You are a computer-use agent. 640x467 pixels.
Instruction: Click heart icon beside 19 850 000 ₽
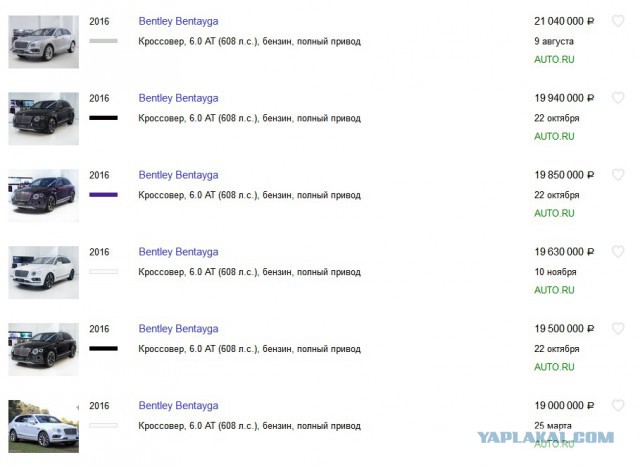point(618,175)
